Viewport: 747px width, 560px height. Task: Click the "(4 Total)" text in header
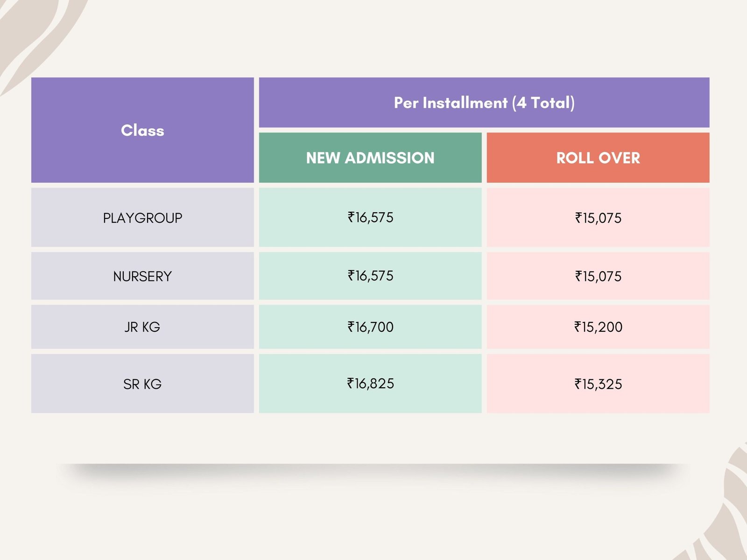(x=543, y=103)
